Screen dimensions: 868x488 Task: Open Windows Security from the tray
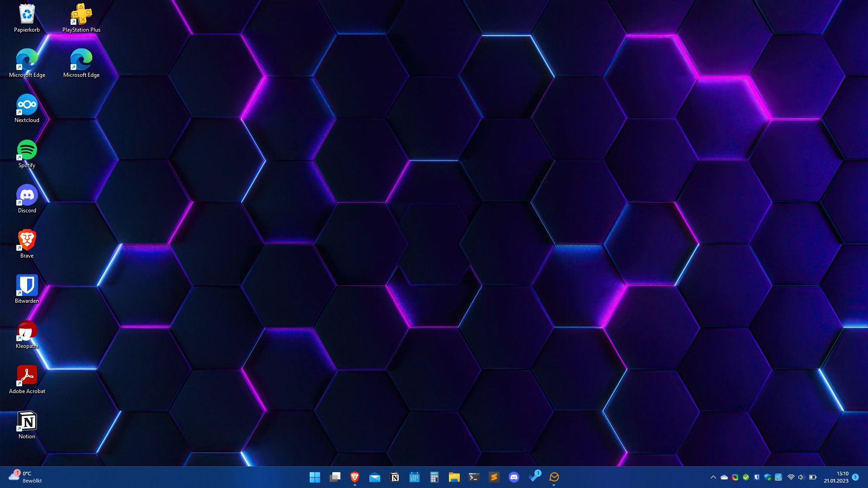(768, 477)
